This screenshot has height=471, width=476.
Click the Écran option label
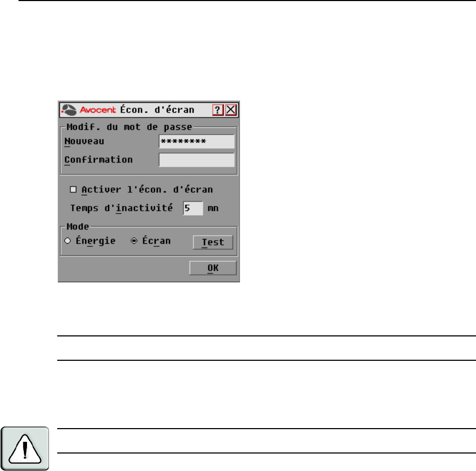156,241
